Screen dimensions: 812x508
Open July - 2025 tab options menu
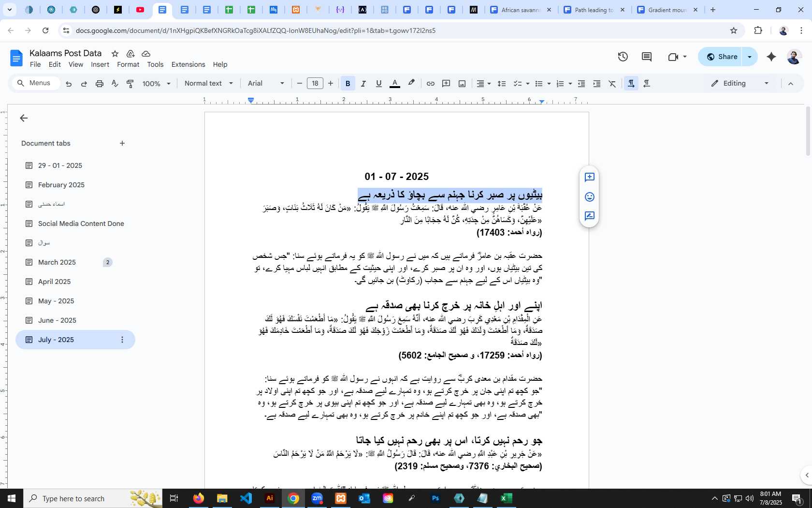pyautogui.click(x=122, y=340)
